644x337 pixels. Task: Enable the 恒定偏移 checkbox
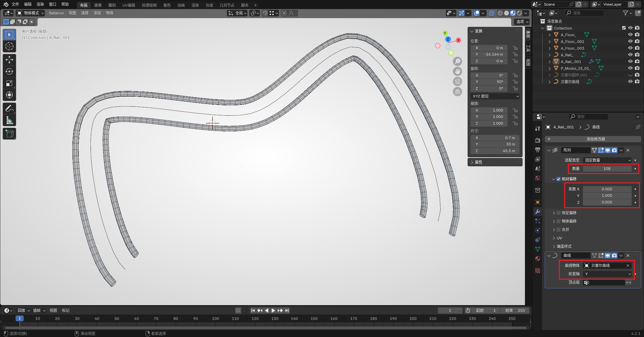[558, 213]
